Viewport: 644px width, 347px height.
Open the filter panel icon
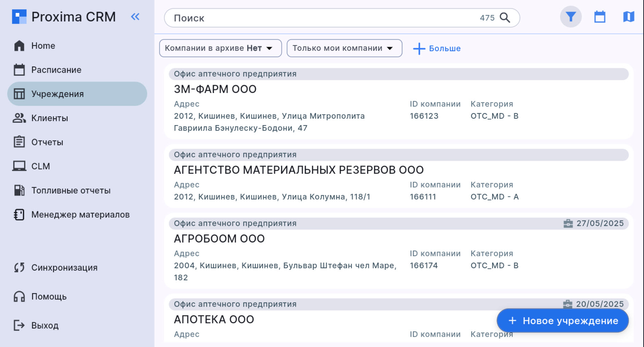click(x=570, y=16)
